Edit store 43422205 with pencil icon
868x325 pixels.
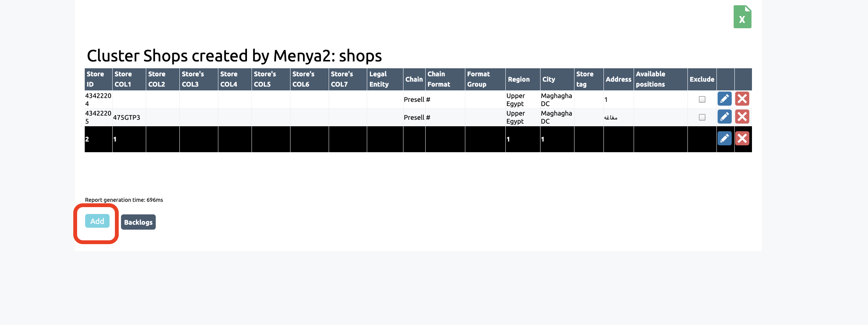[x=724, y=117]
